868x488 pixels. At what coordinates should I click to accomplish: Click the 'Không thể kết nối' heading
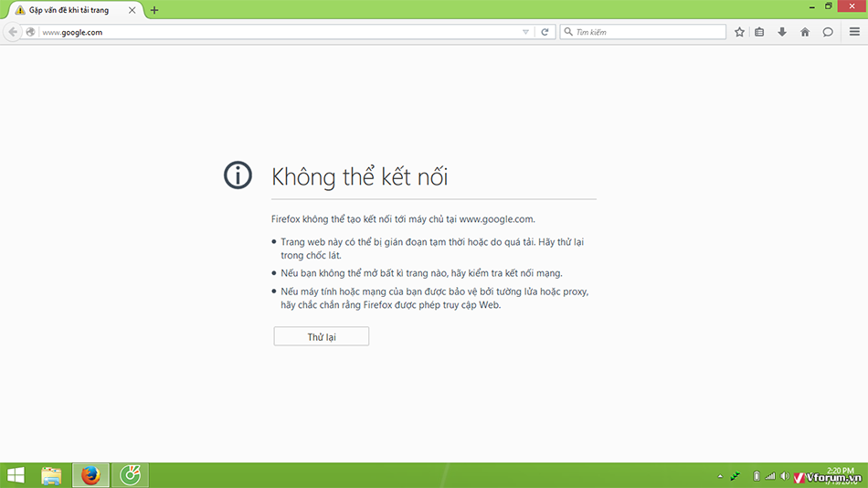pos(359,176)
